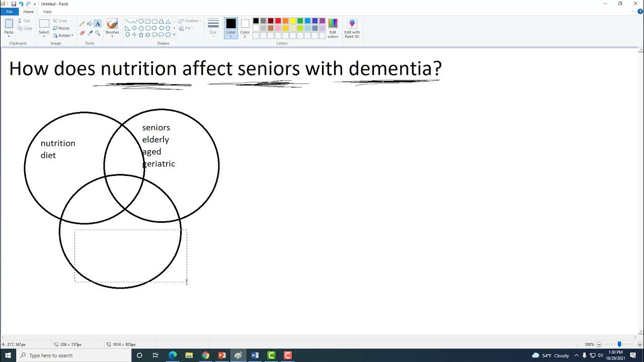This screenshot has width=644, height=362.
Task: Activate Color 1 foreground selector
Action: click(231, 28)
